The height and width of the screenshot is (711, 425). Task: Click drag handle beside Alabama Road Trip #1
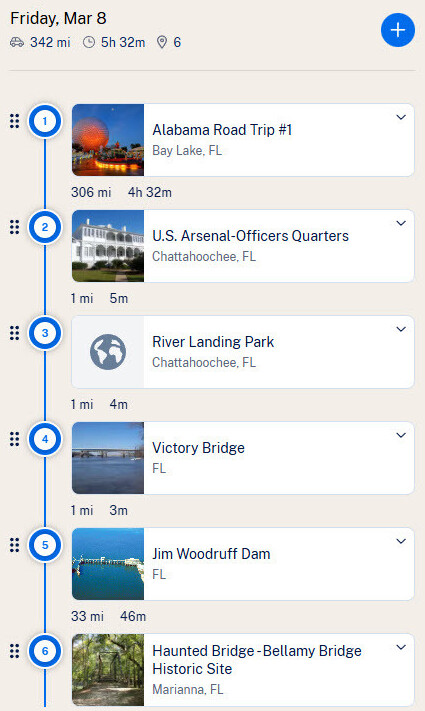(x=15, y=121)
